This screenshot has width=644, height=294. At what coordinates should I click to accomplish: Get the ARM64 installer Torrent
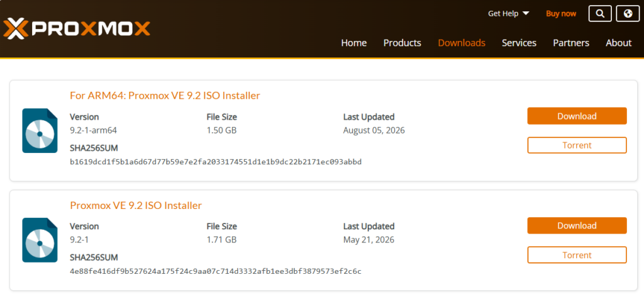(577, 145)
